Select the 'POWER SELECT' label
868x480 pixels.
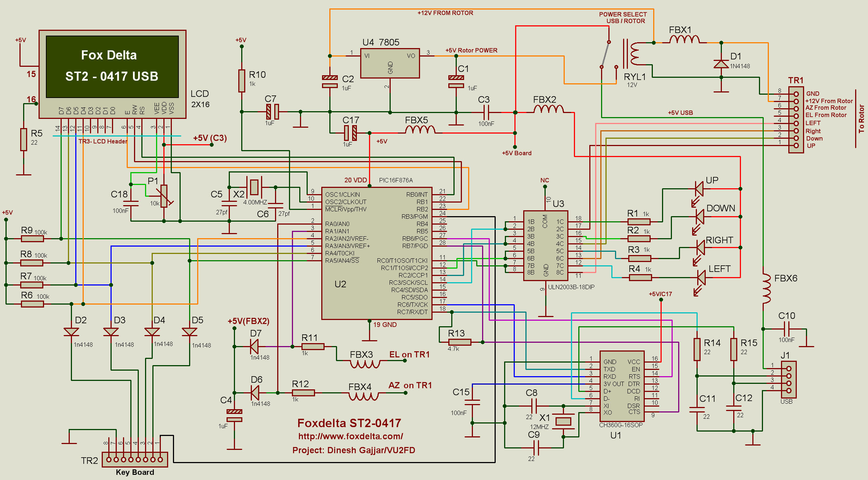pyautogui.click(x=623, y=14)
